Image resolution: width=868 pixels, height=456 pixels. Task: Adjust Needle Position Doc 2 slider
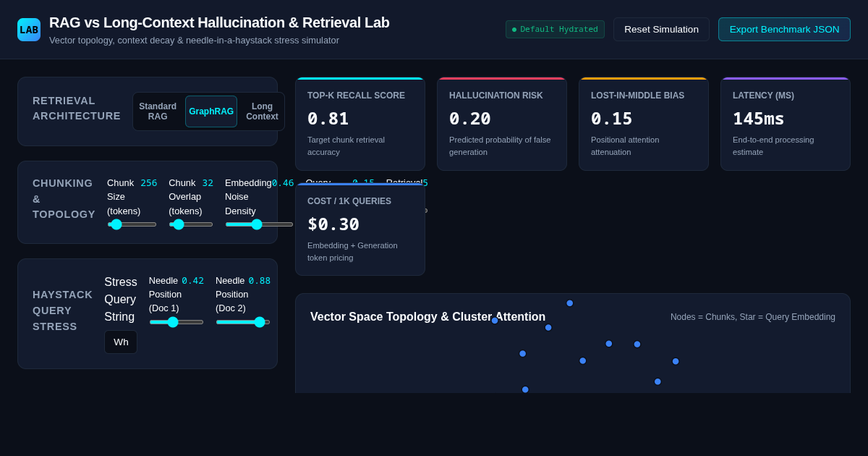point(243,322)
